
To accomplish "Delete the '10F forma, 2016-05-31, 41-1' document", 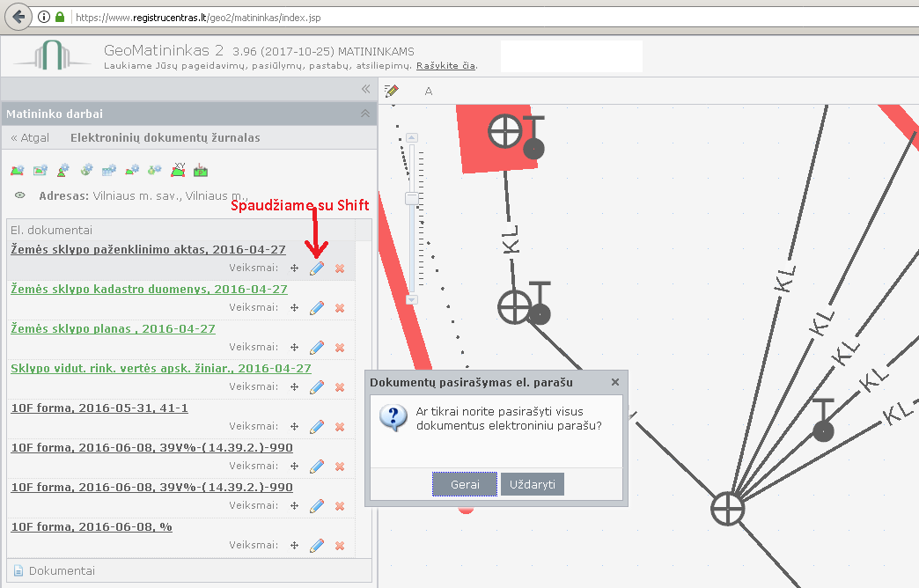I will tap(340, 427).
